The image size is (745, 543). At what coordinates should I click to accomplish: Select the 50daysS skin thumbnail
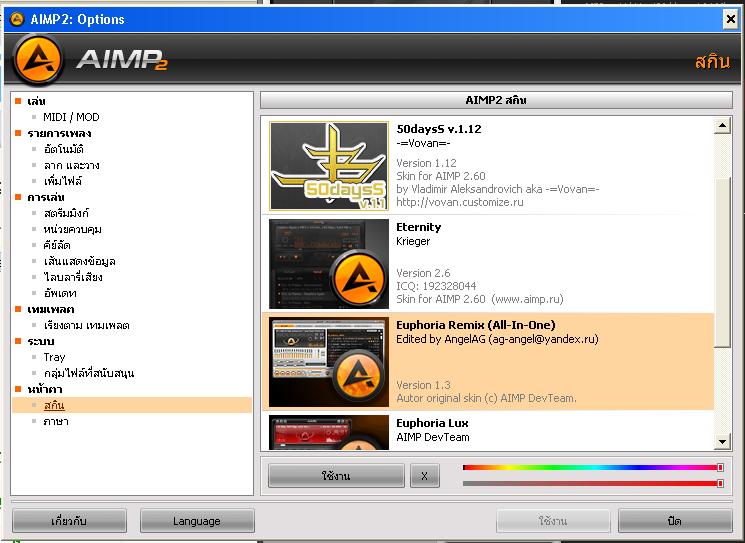coord(329,166)
